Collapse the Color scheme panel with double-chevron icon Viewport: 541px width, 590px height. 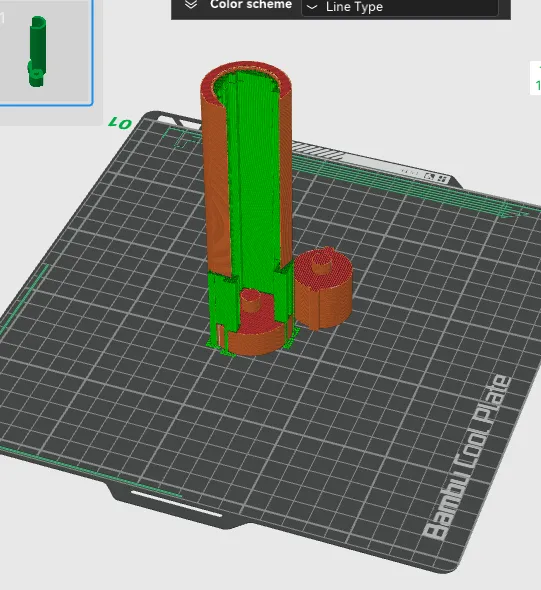coord(191,4)
